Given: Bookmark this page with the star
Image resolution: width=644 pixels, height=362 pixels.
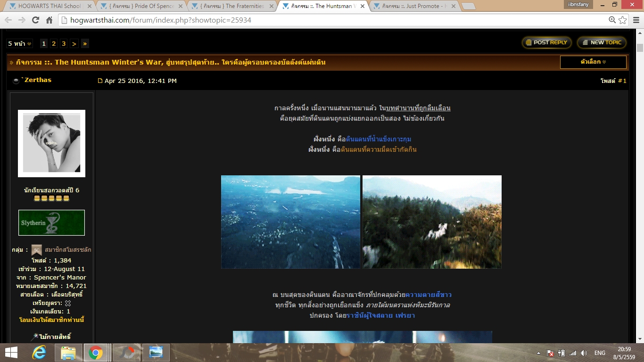Looking at the screenshot, I should coord(622,20).
